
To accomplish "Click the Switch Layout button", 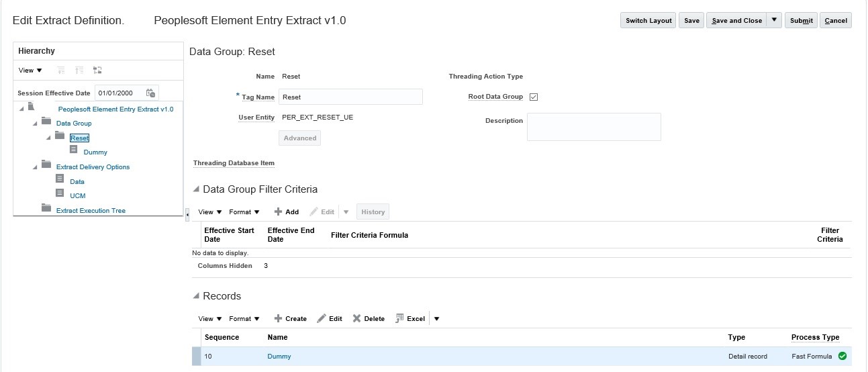I will tap(648, 21).
